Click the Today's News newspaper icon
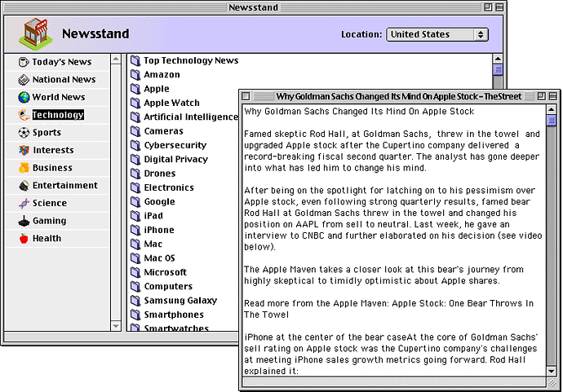Screen dimensions: 563x392 [24, 62]
